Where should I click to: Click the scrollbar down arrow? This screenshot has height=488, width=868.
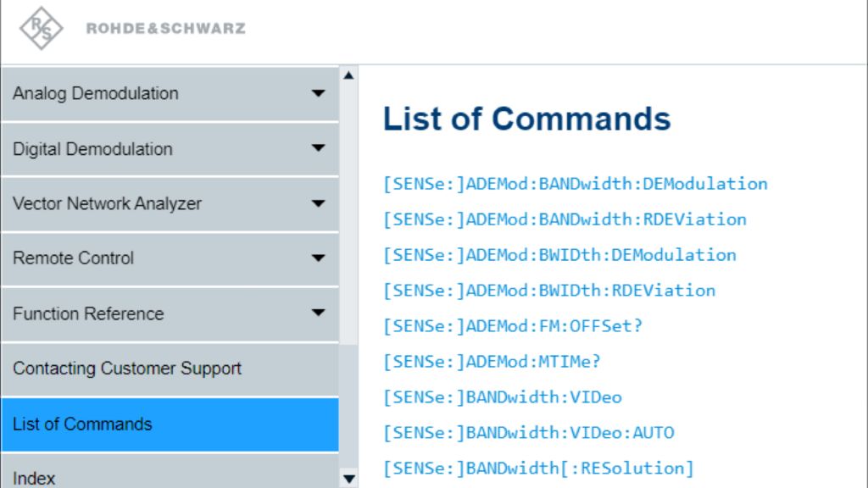point(348,479)
